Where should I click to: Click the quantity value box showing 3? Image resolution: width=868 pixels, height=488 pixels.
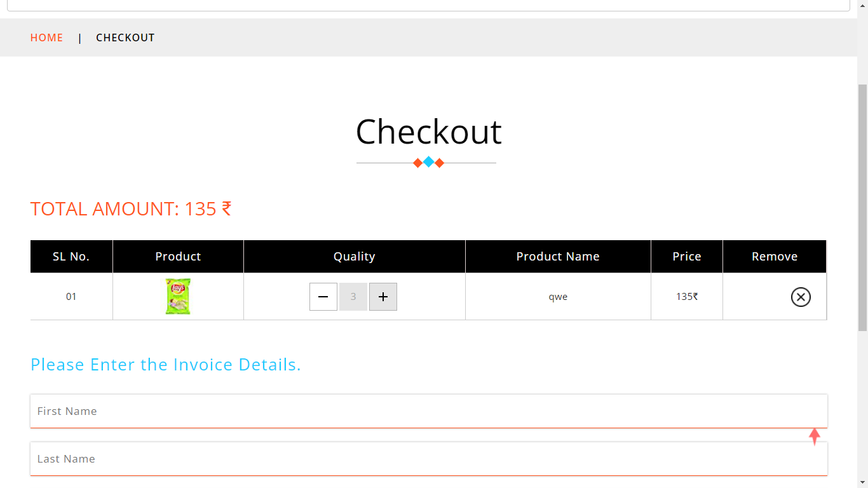pos(353,296)
